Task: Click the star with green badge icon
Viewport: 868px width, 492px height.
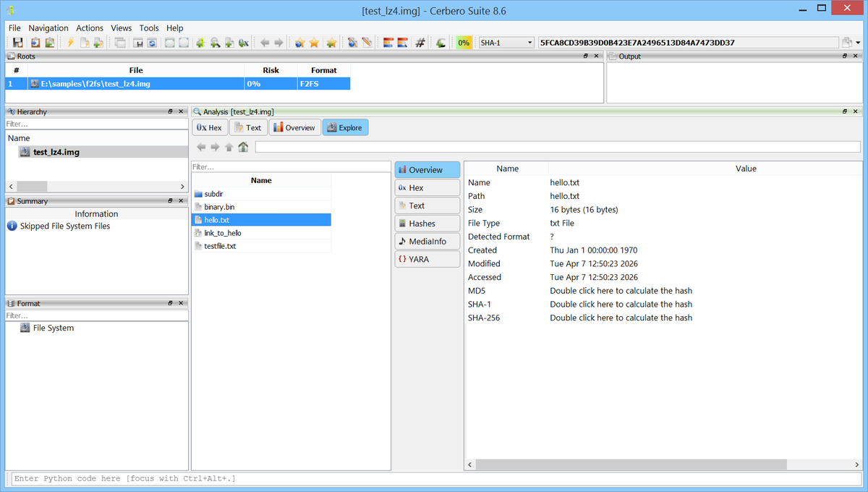Action: tap(331, 43)
